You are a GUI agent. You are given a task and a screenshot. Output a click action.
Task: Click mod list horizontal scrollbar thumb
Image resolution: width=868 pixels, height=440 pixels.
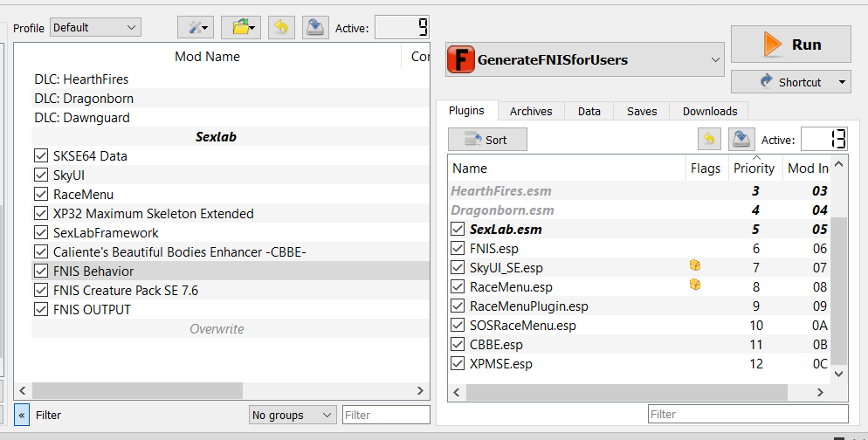pos(137,391)
